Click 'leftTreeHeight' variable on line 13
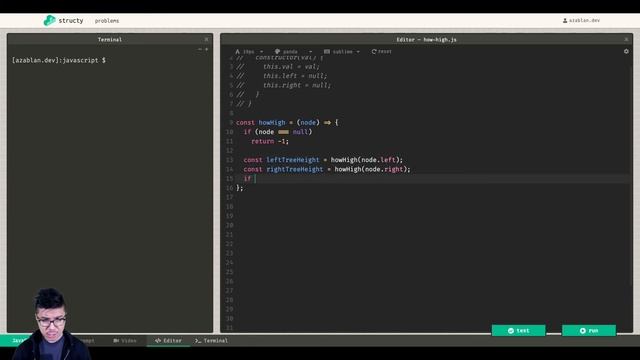Viewport: 640px width, 360px height. [293, 160]
